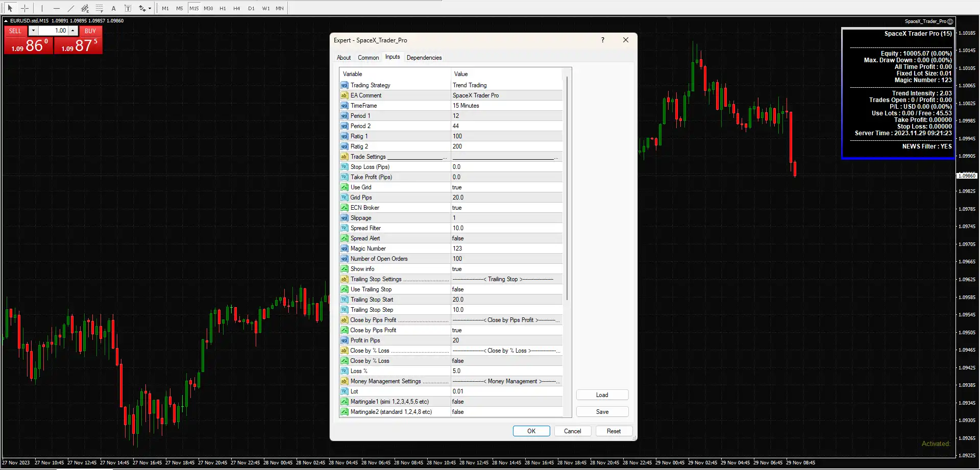Pick the Trendline drawing tool
Screen dimensions: 980x470
point(70,8)
